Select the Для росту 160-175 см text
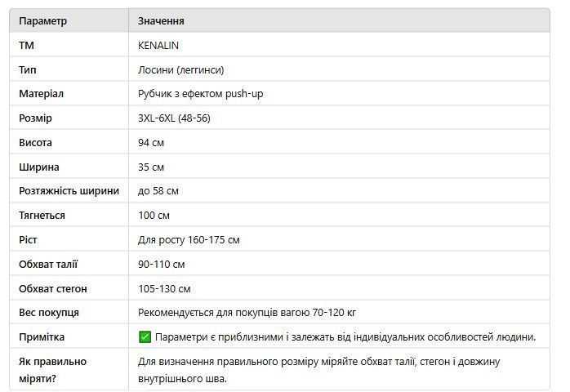Image resolution: width=570 pixels, height=392 pixels. [189, 240]
